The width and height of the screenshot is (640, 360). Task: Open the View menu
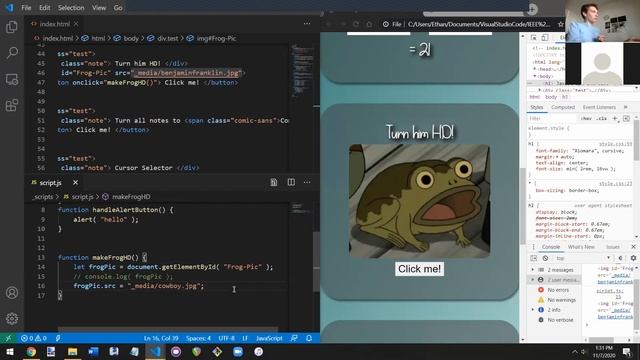pos(99,7)
